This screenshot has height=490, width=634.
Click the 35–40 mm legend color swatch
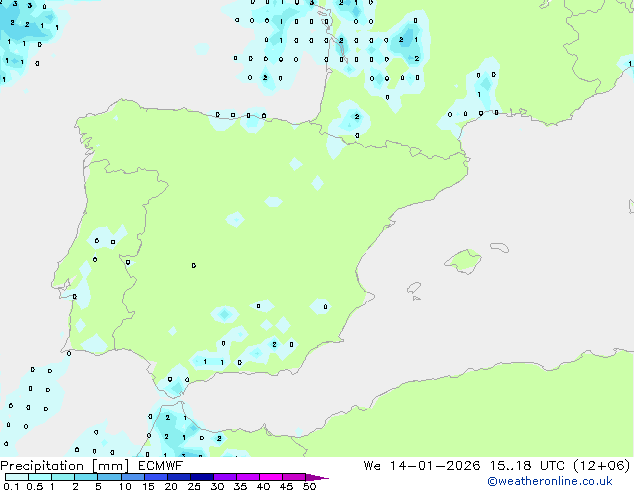(247, 477)
